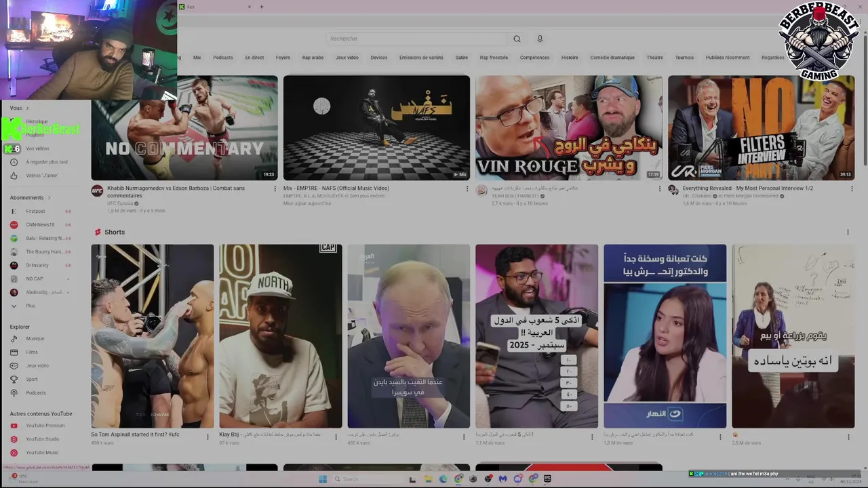Click the Rechercher search field

click(416, 39)
